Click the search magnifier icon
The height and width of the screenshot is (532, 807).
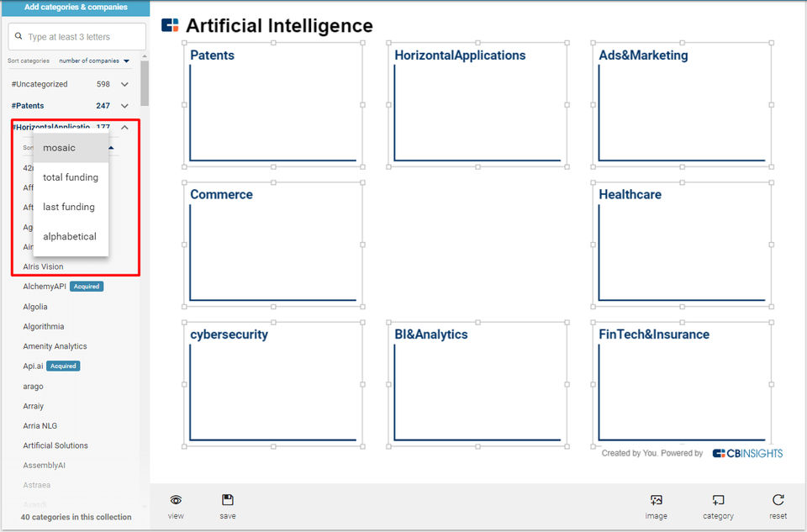pyautogui.click(x=18, y=36)
